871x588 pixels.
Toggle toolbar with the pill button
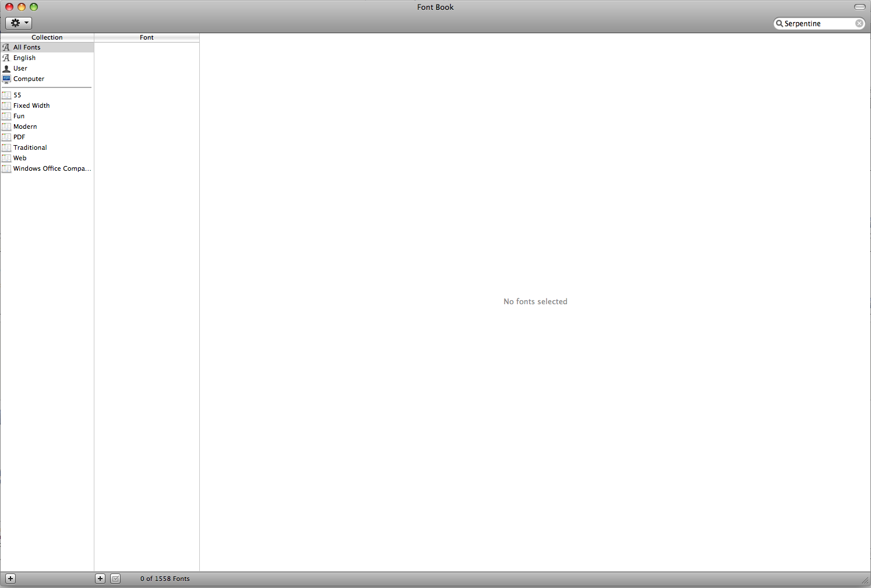[x=860, y=7]
